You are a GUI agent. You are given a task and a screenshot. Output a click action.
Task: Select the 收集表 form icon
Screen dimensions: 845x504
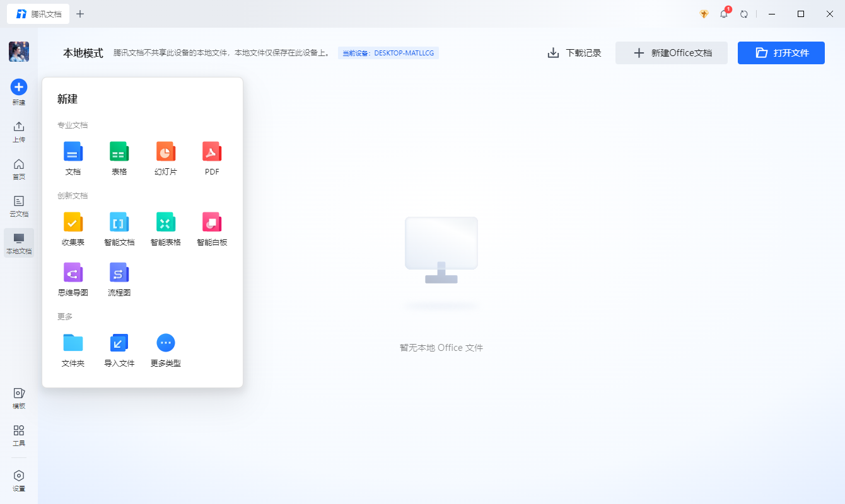tap(73, 228)
